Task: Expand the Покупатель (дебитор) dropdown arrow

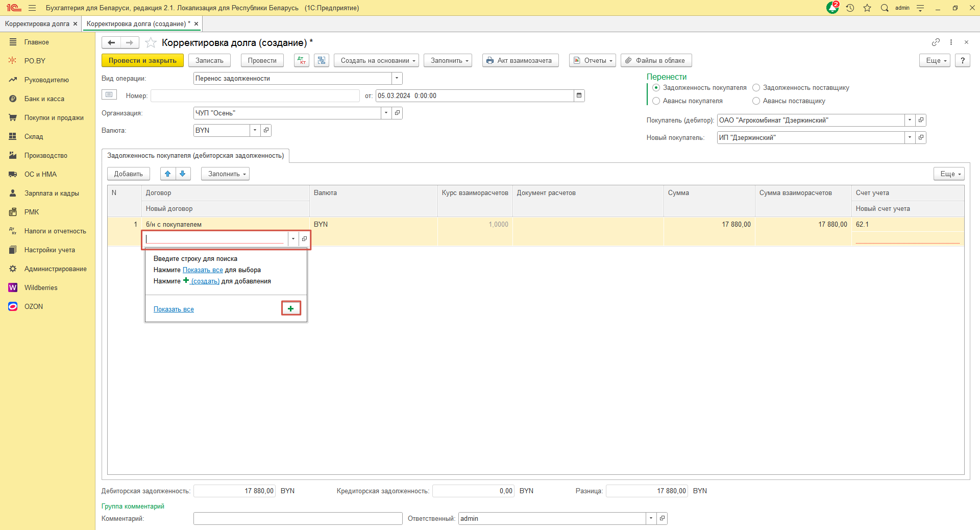Action: tap(910, 120)
